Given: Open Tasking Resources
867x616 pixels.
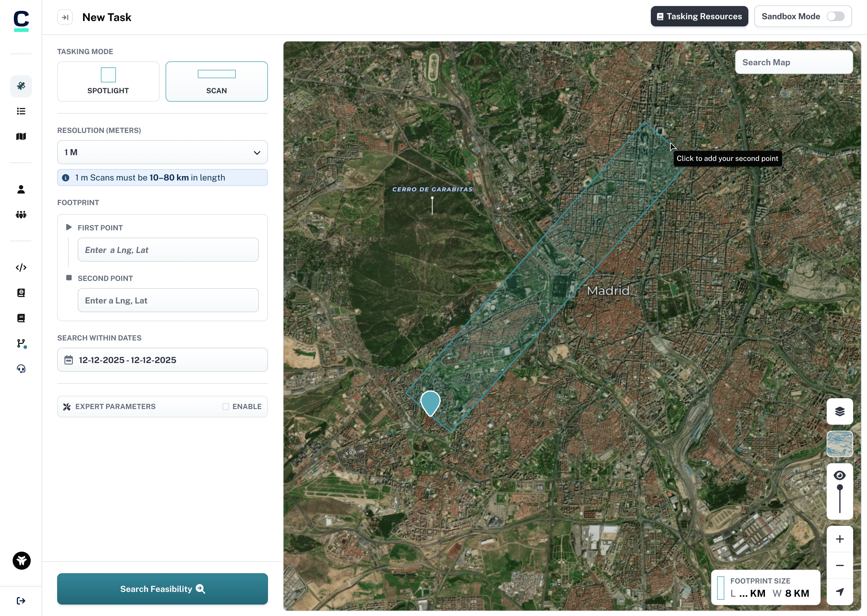Looking at the screenshot, I should pyautogui.click(x=699, y=16).
